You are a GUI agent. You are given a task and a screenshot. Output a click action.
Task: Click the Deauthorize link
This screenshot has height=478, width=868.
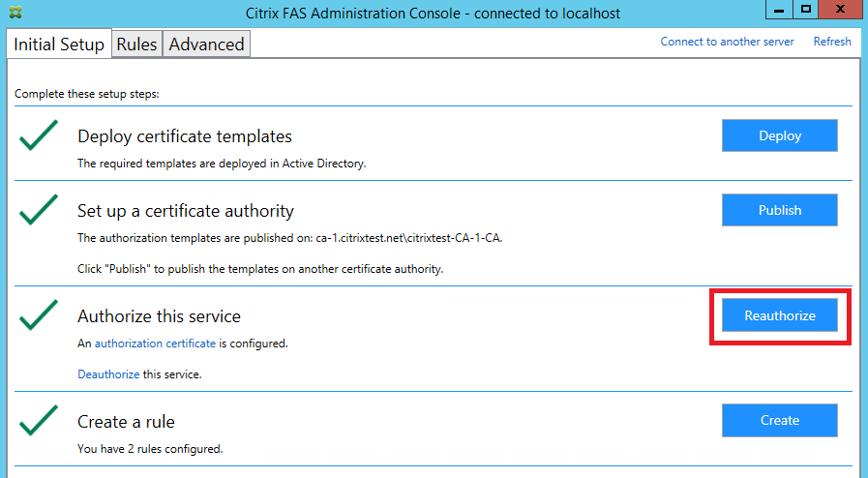[108, 373]
